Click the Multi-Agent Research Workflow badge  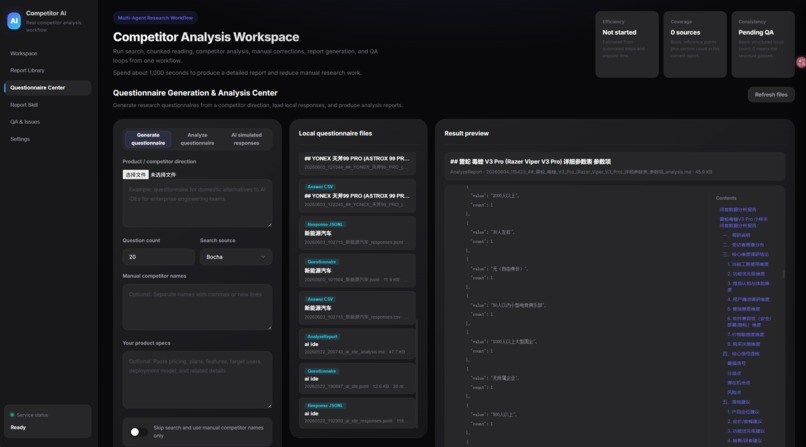point(155,18)
